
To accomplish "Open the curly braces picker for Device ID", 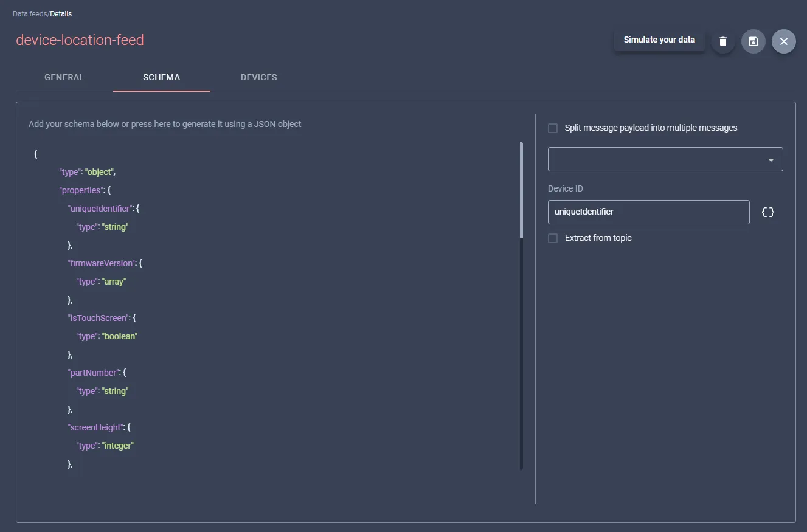I will pos(768,212).
